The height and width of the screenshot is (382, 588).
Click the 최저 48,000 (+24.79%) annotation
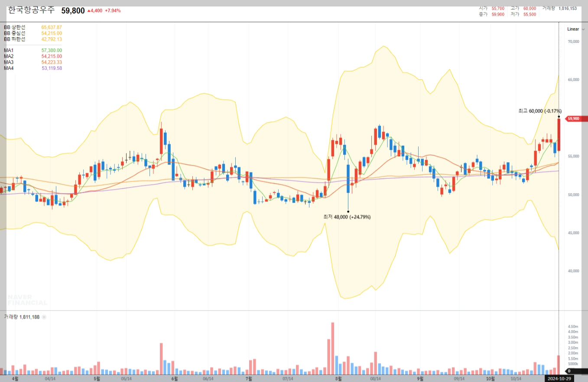(x=347, y=217)
